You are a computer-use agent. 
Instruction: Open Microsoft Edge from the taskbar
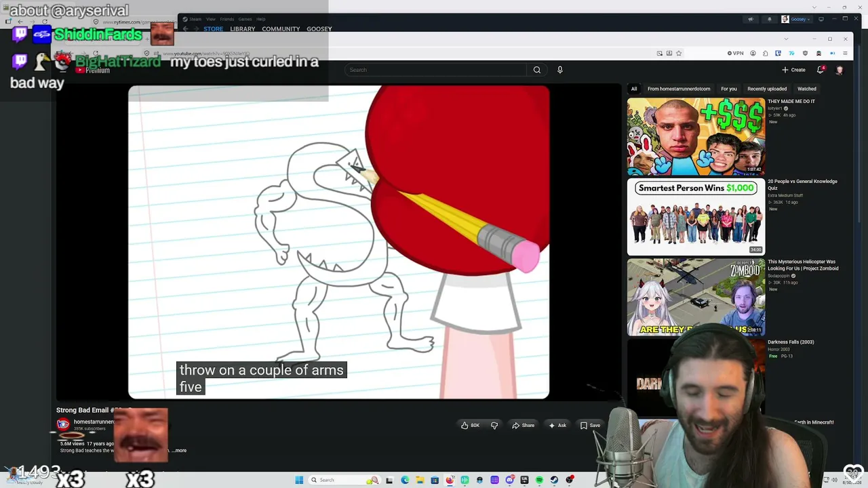(405, 480)
